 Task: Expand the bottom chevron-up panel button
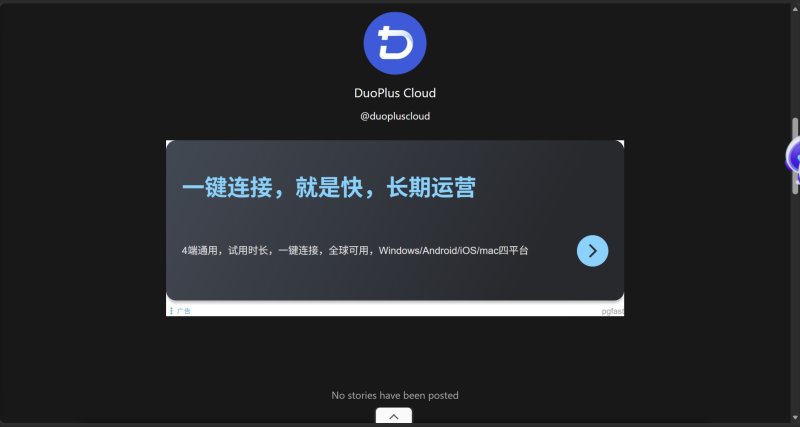394,416
